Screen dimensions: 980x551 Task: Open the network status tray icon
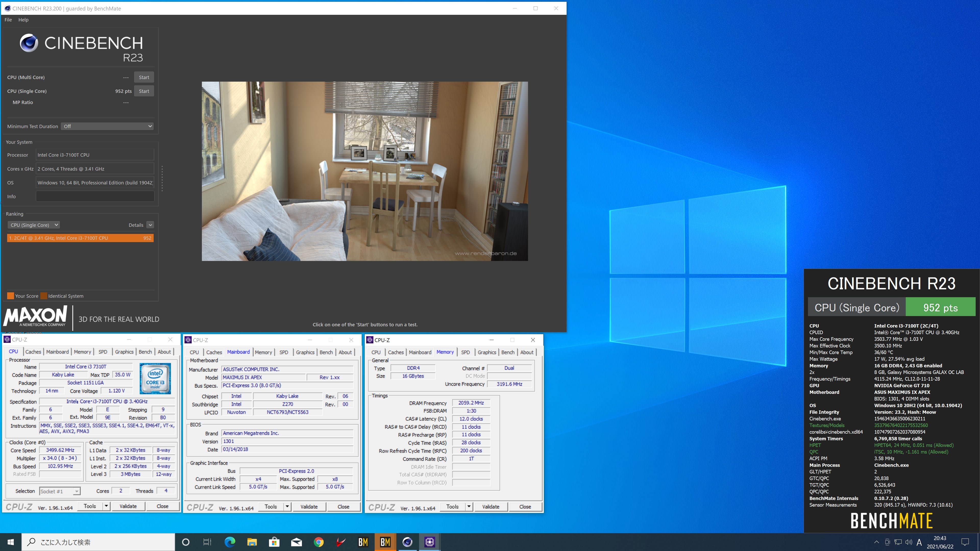(898, 542)
